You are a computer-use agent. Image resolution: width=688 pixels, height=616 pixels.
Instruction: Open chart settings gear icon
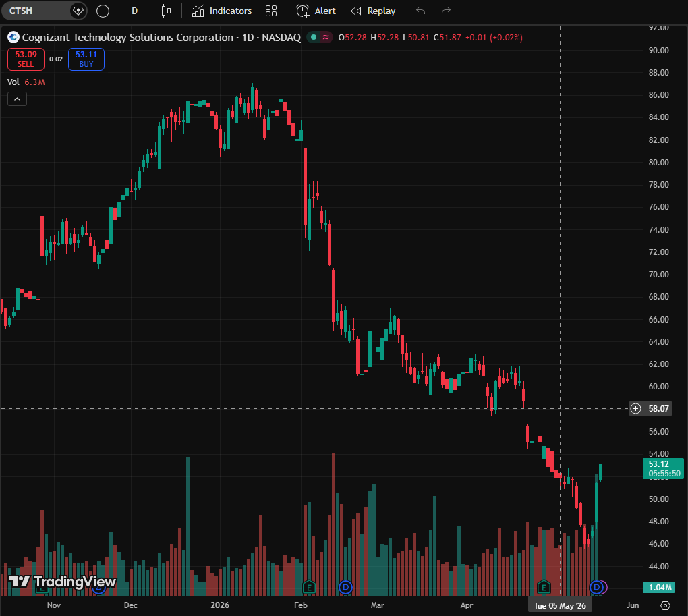[665, 605]
